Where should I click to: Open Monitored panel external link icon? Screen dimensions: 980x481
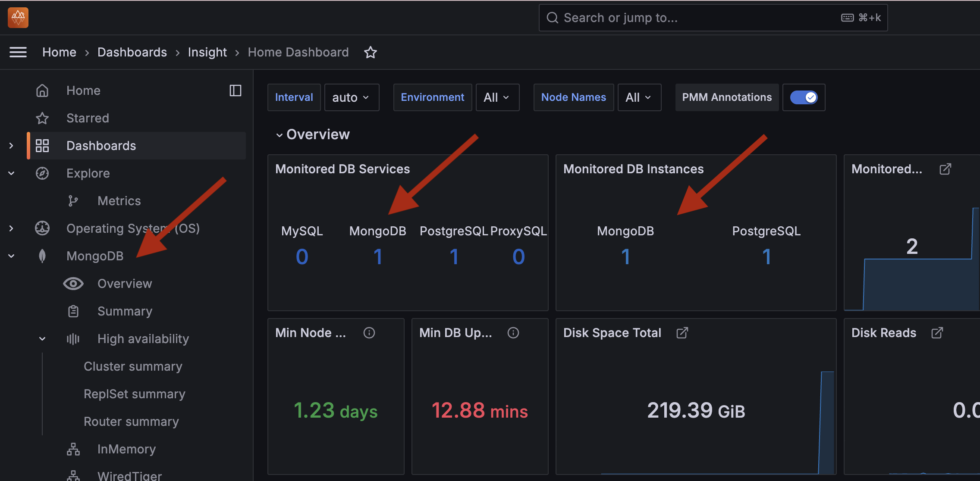pos(945,169)
